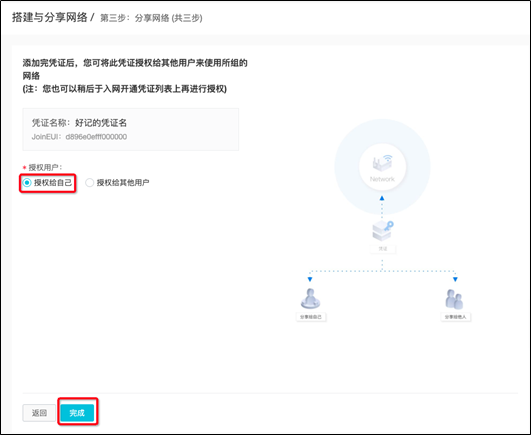Viewport: 531px width, 435px height.
Task: Click the JoinEUI d896e0efff000000 value
Action: tap(96, 137)
